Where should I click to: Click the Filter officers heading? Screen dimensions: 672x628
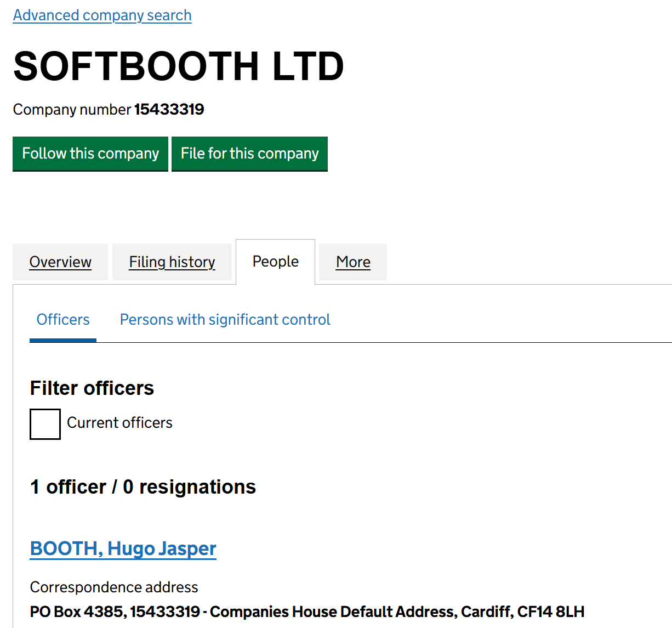coord(92,388)
